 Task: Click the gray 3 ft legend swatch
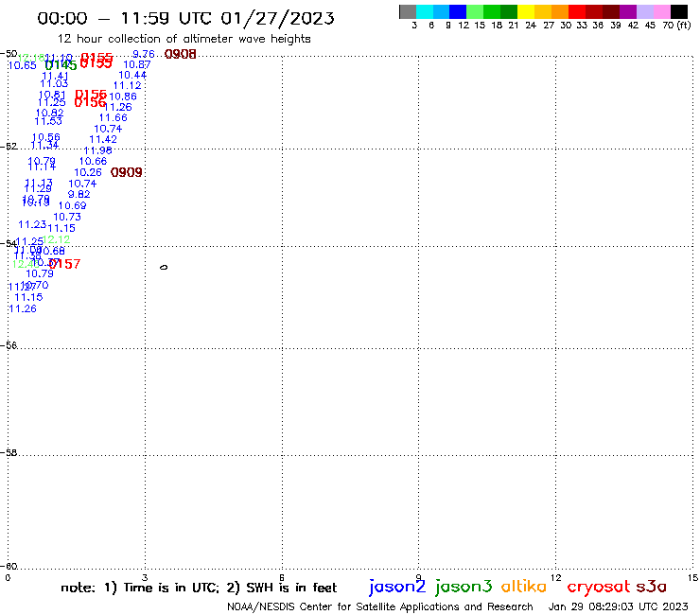(x=408, y=11)
